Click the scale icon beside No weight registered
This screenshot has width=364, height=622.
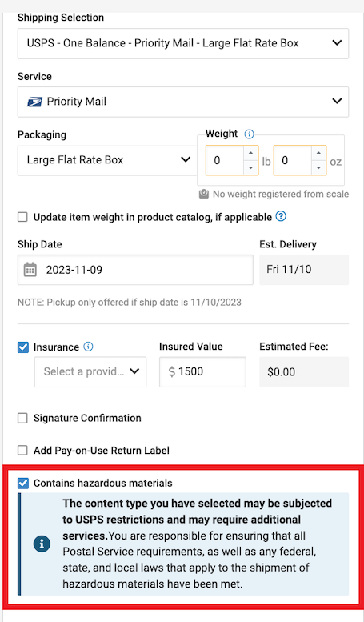point(204,194)
